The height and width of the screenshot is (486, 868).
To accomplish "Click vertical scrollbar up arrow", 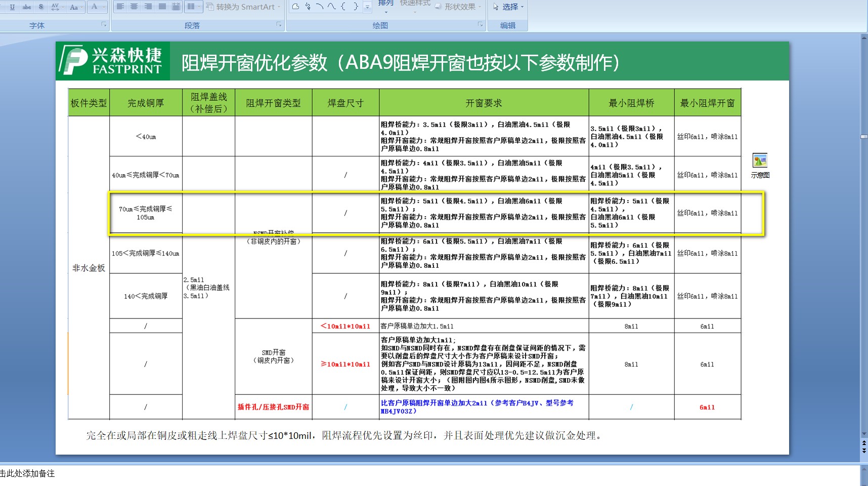I will (864, 37).
